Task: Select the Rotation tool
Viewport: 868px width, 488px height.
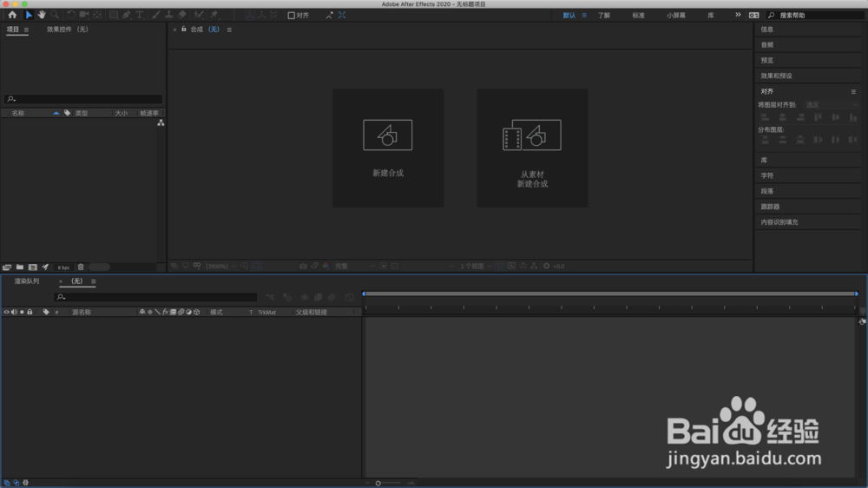Action: (x=71, y=15)
